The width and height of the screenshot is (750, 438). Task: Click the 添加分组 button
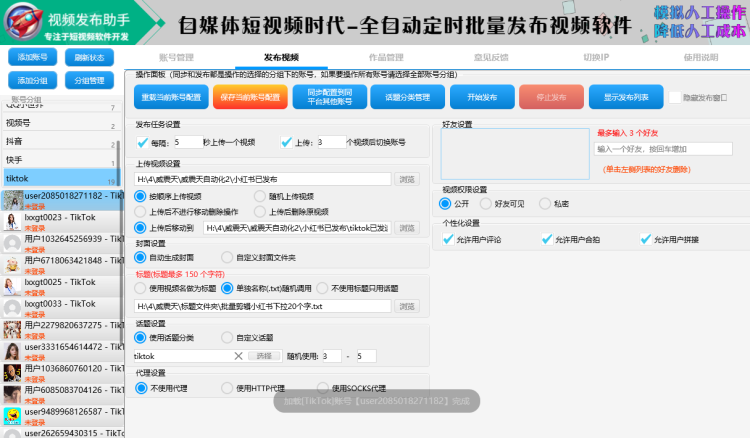point(33,80)
